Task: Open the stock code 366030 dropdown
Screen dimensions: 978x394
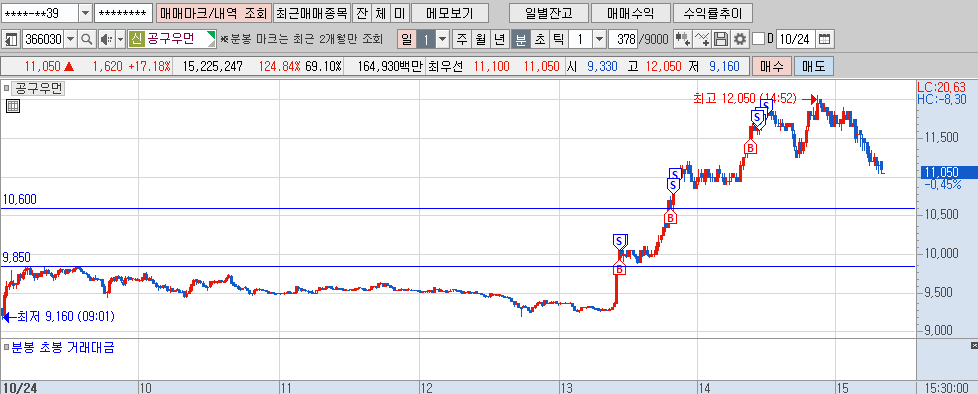Action: (70, 39)
